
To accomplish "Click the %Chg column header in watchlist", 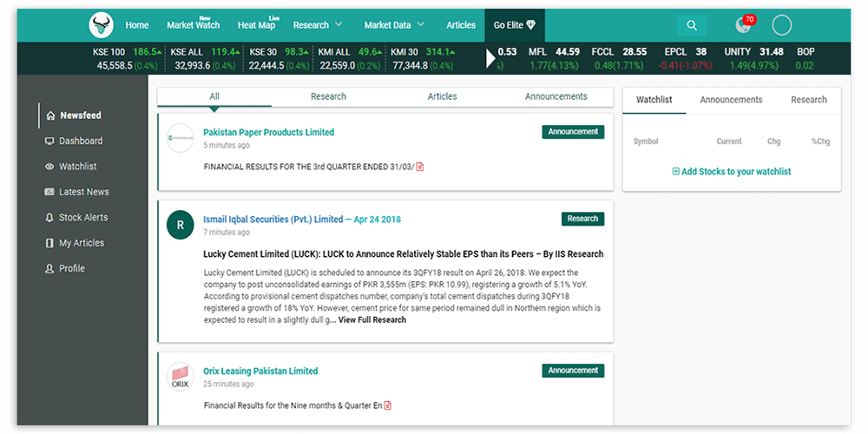I will (x=821, y=141).
